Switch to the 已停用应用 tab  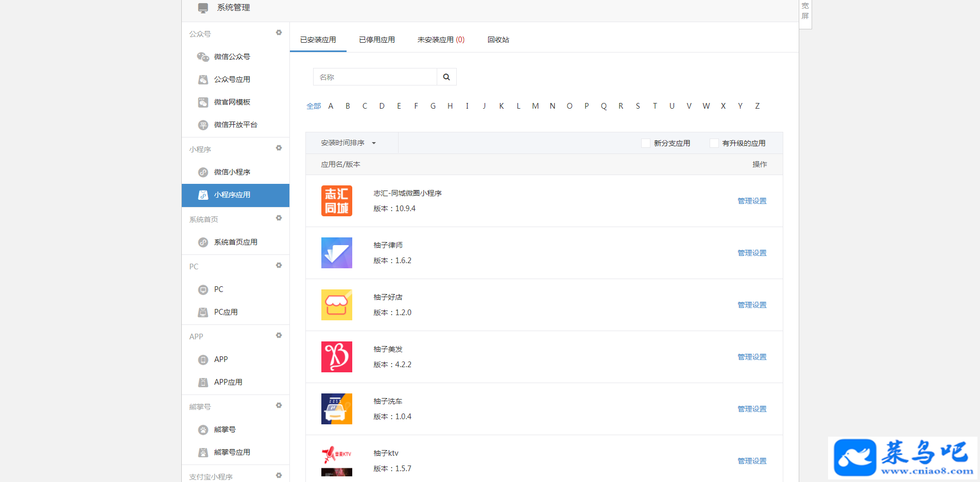click(x=377, y=40)
